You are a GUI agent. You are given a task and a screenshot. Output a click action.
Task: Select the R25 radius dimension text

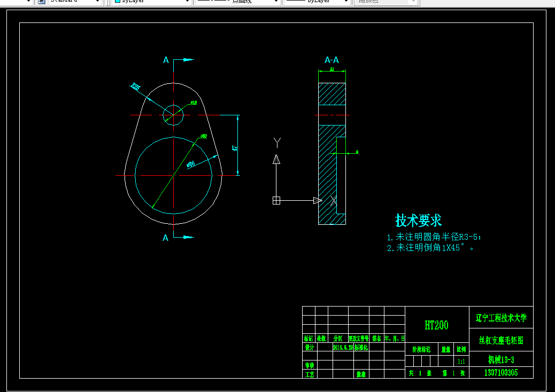pyautogui.click(x=135, y=86)
